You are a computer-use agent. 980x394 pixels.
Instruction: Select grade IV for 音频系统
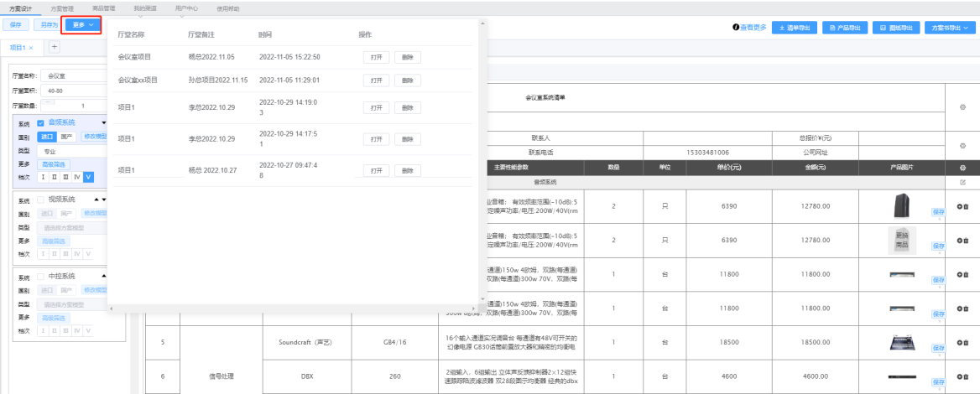coord(77,178)
